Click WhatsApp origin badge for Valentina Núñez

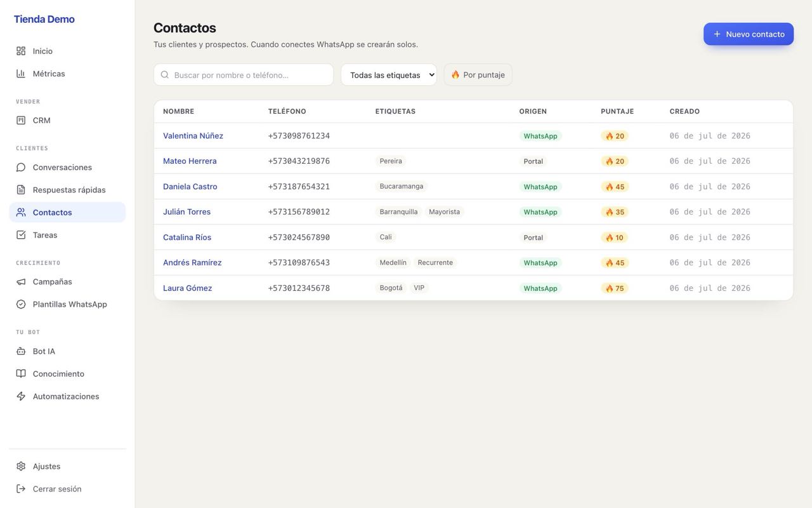[540, 136]
